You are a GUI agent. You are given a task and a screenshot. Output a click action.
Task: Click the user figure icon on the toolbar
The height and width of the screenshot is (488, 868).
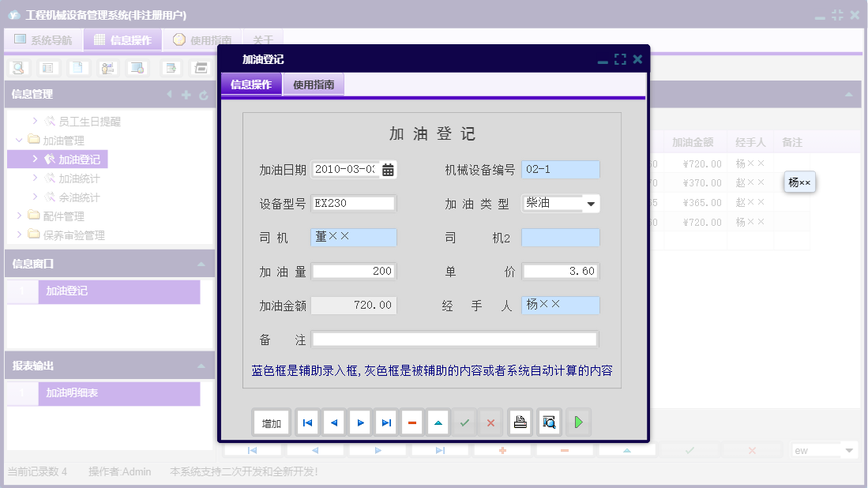(106, 68)
